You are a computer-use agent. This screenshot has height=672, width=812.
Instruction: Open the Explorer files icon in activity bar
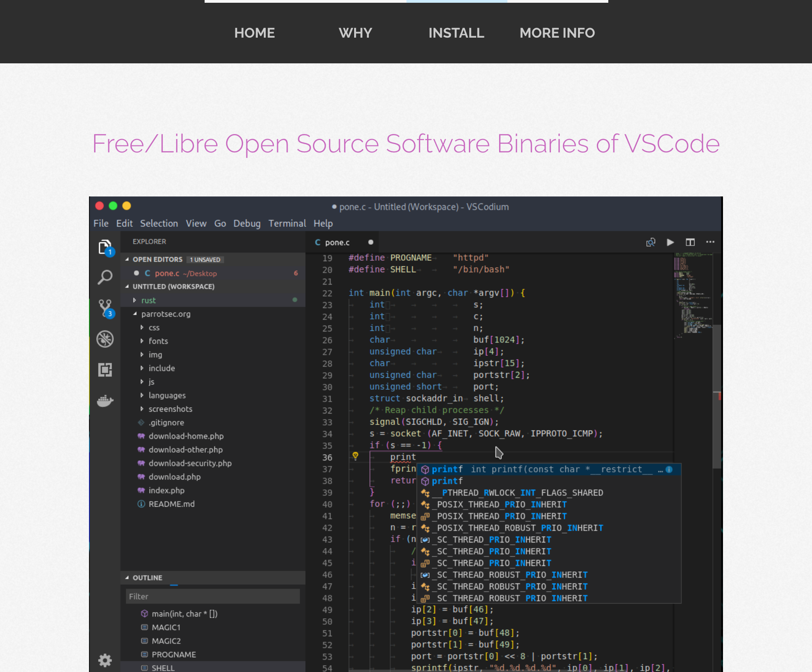tap(106, 247)
